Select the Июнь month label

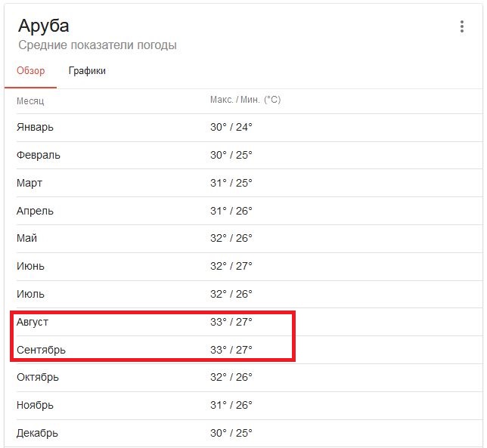pyautogui.click(x=30, y=266)
